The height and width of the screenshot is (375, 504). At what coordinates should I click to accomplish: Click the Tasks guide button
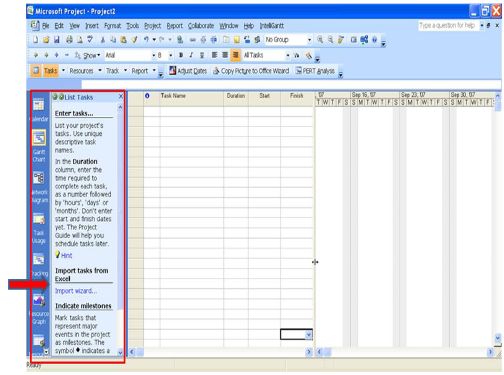pos(51,71)
